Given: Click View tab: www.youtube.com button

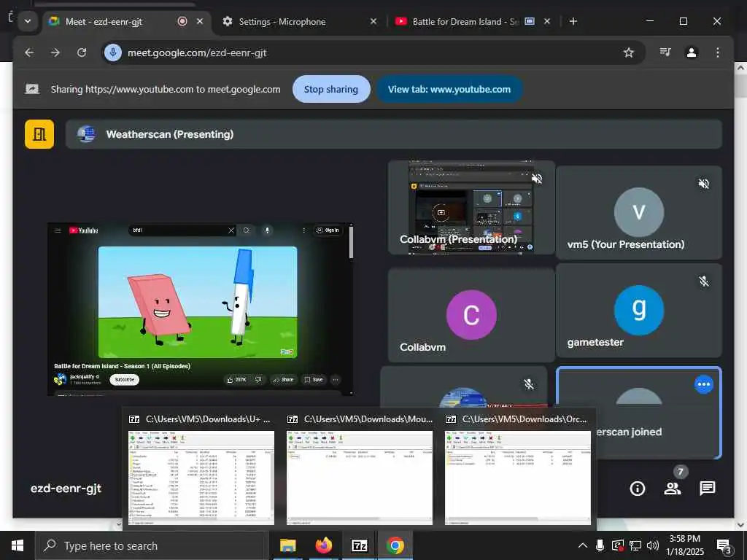Looking at the screenshot, I should click(449, 89).
